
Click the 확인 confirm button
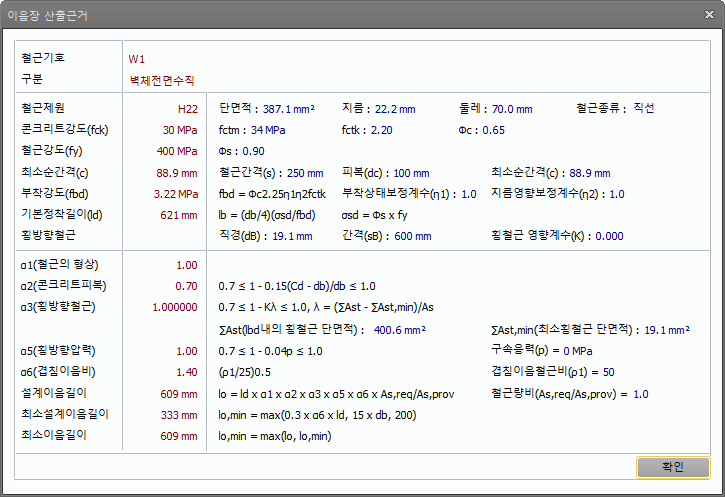[673, 467]
